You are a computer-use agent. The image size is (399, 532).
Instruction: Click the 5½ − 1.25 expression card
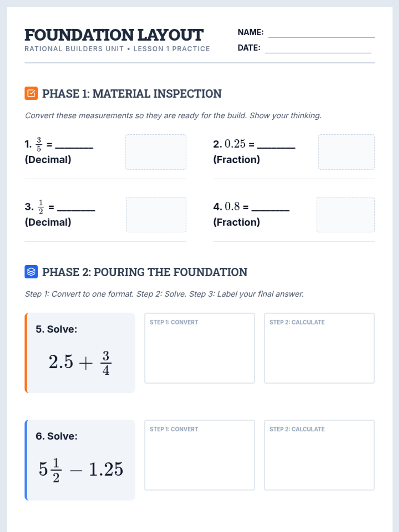click(x=80, y=460)
